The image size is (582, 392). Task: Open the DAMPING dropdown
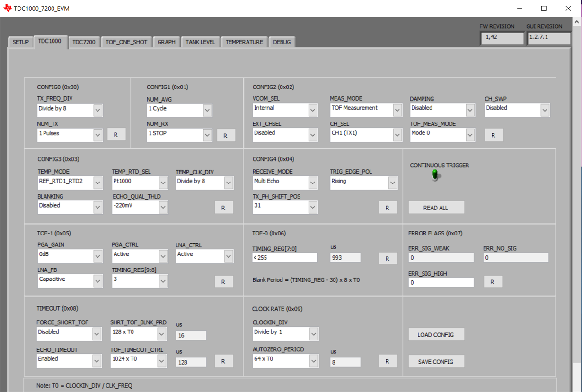click(442, 110)
